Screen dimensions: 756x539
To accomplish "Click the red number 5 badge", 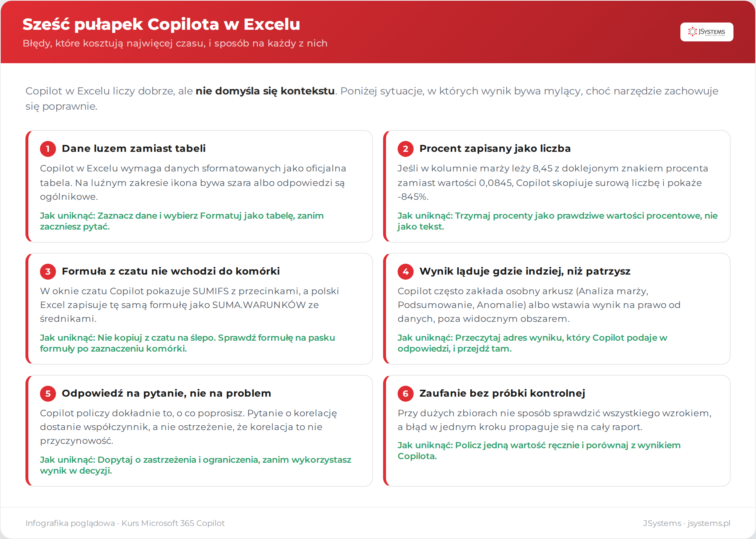I will [48, 394].
